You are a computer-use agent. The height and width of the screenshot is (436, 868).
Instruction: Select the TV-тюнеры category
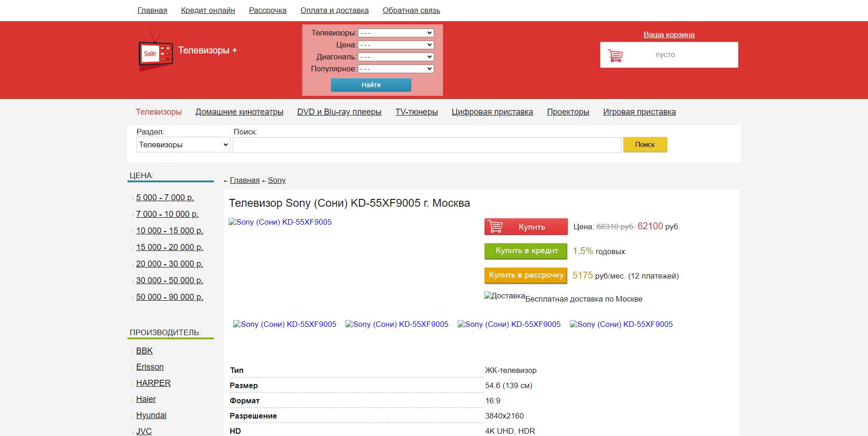pos(417,112)
